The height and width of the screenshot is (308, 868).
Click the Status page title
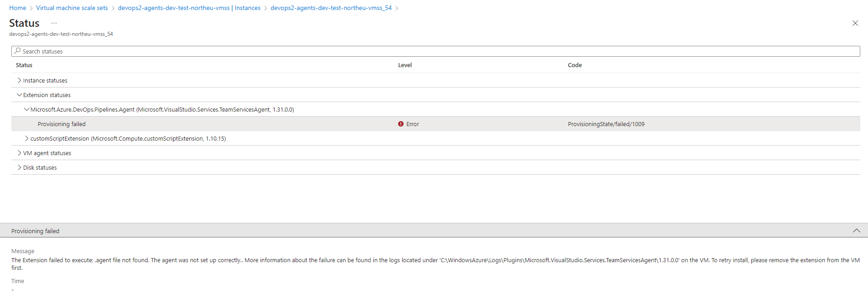pyautogui.click(x=24, y=23)
